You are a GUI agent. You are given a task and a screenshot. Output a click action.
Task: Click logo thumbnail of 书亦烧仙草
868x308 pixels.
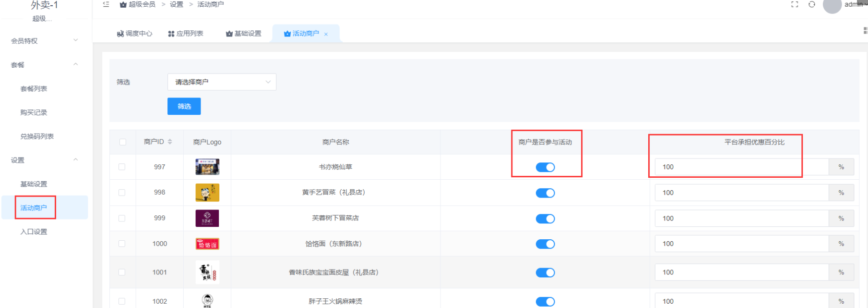coord(207,167)
